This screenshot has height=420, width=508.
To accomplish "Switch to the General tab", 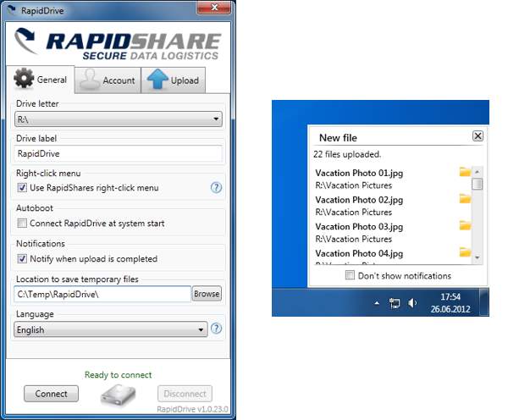I will [41, 80].
